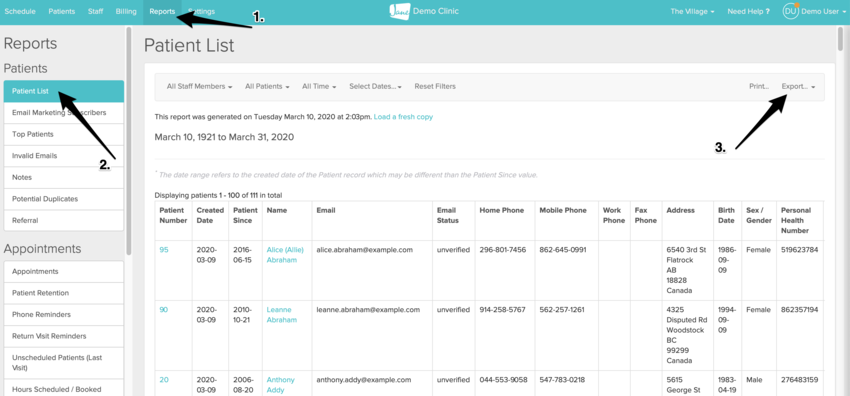
Task: Click the sidebar vertical scrollbar
Action: (x=129, y=141)
